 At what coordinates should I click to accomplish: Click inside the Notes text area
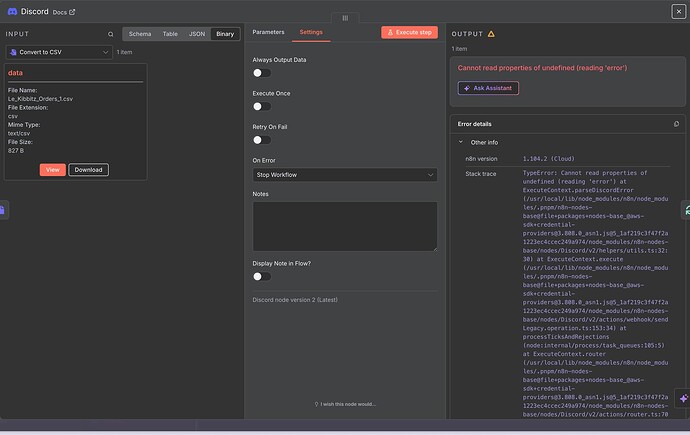[x=344, y=226]
